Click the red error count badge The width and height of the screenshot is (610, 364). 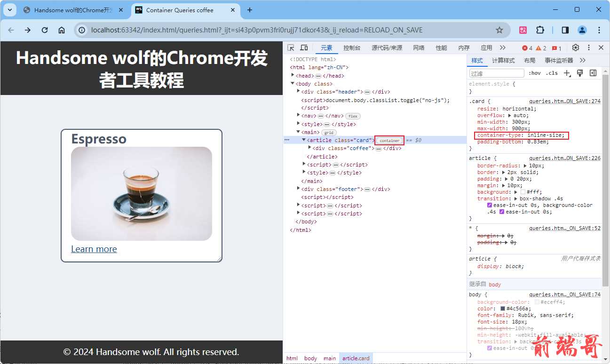(527, 48)
